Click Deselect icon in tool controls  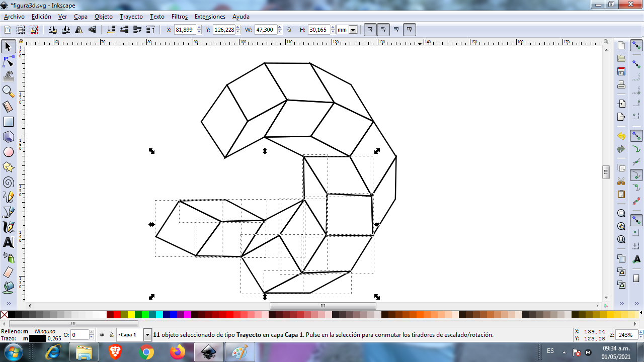coord(34,30)
